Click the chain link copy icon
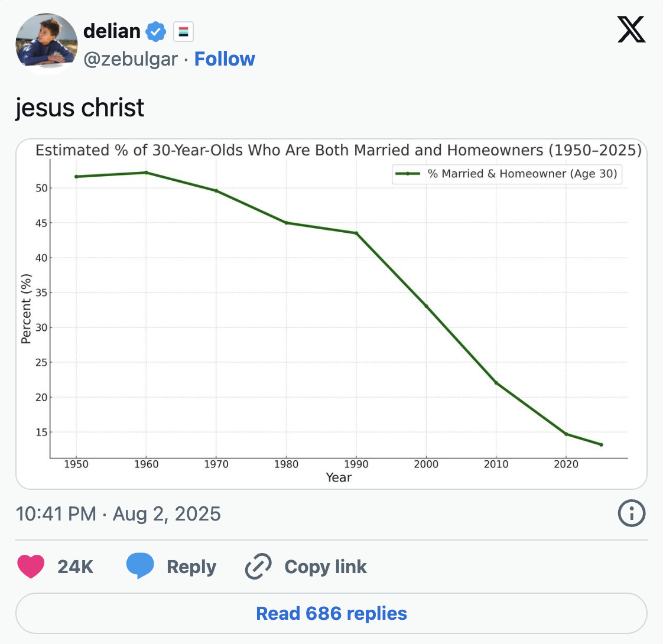Viewport: 663px width, 644px height. 258,566
